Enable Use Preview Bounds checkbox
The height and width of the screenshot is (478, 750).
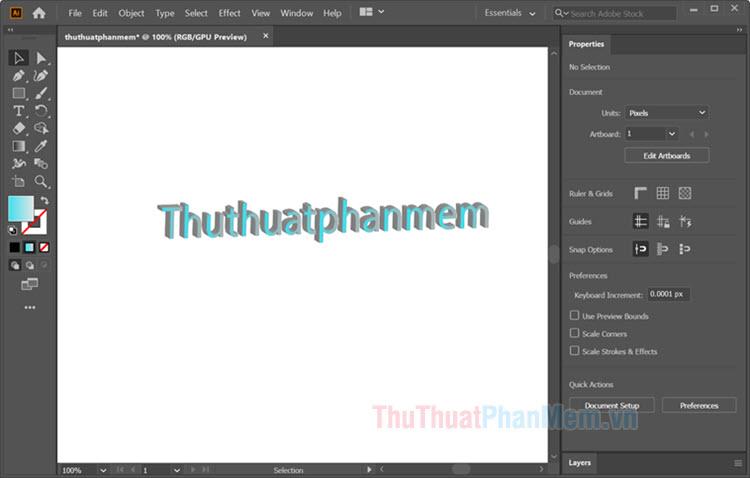[574, 316]
